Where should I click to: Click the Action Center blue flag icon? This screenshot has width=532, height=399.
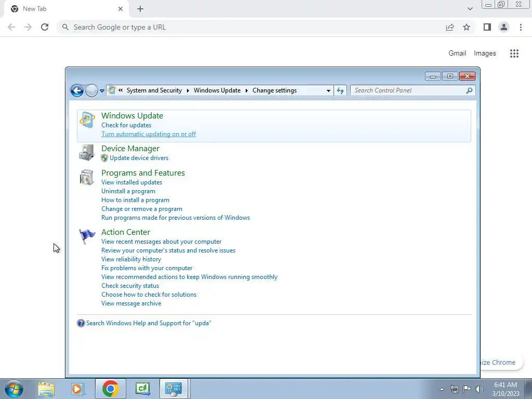87,236
